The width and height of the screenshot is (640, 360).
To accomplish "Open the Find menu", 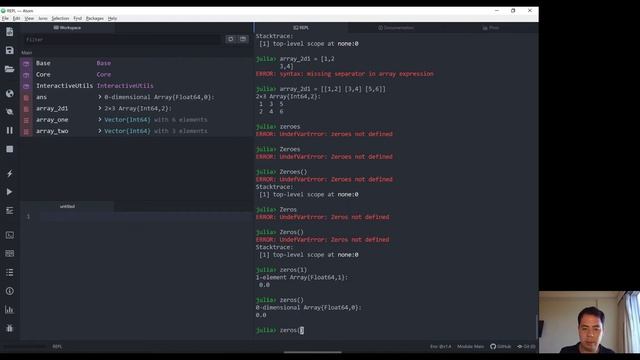I will click(x=78, y=18).
